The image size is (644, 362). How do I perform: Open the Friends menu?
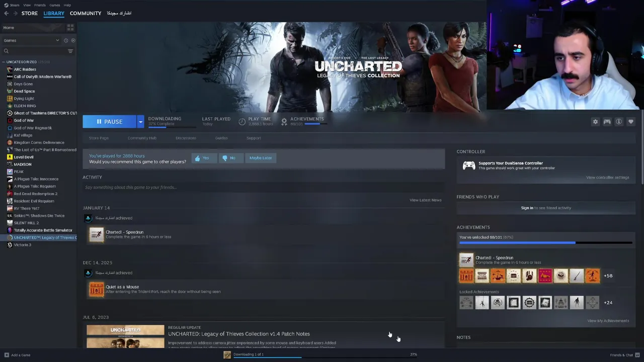coord(40,5)
